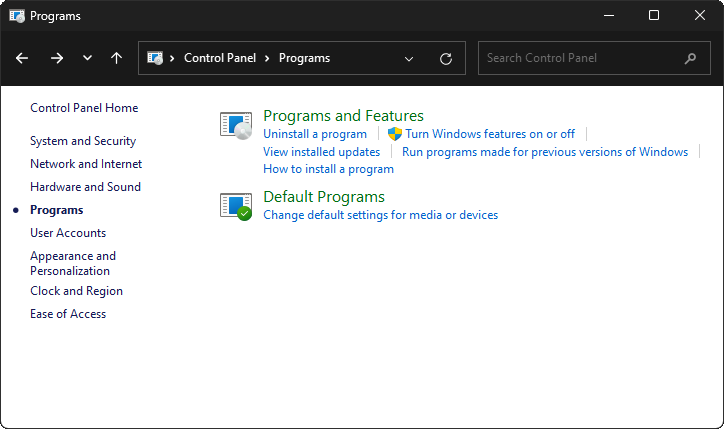Open System and Security category
Image resolution: width=725 pixels, height=430 pixels.
click(x=83, y=141)
